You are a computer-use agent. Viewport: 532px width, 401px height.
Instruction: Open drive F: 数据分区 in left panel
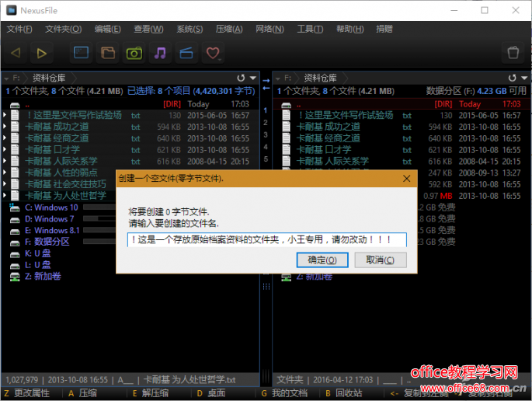point(47,242)
